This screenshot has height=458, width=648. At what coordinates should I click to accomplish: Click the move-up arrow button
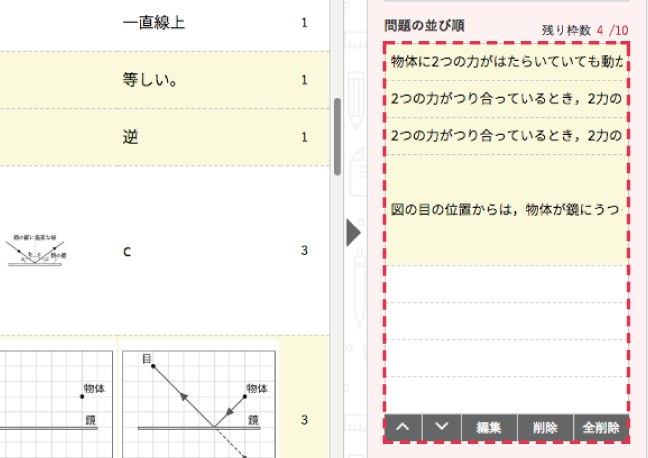coord(403,427)
